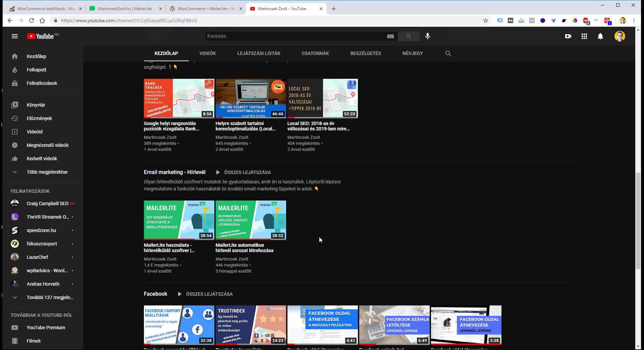Open the Email marketing - Hírlevél playlist title

pos(174,172)
